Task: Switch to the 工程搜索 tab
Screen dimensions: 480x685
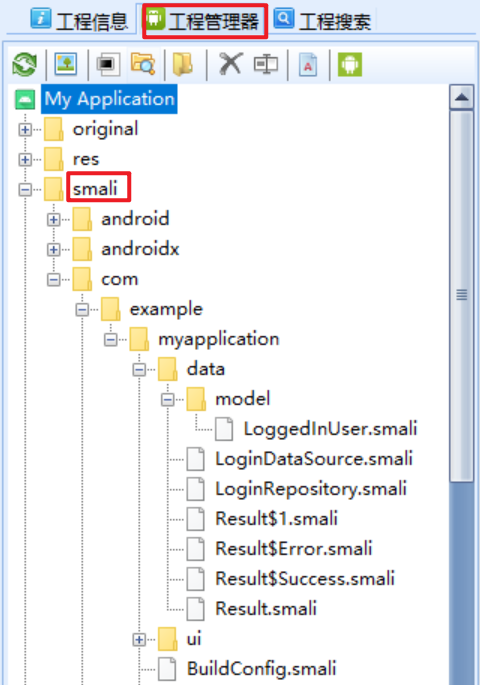Action: pyautogui.click(x=323, y=21)
